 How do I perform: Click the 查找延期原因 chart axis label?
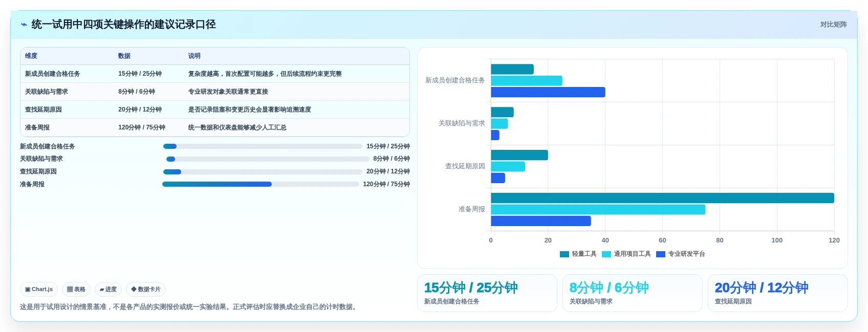pyautogui.click(x=465, y=166)
